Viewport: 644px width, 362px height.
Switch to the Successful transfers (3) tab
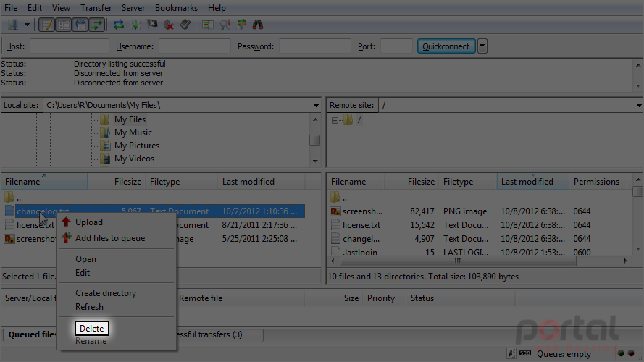click(x=209, y=334)
